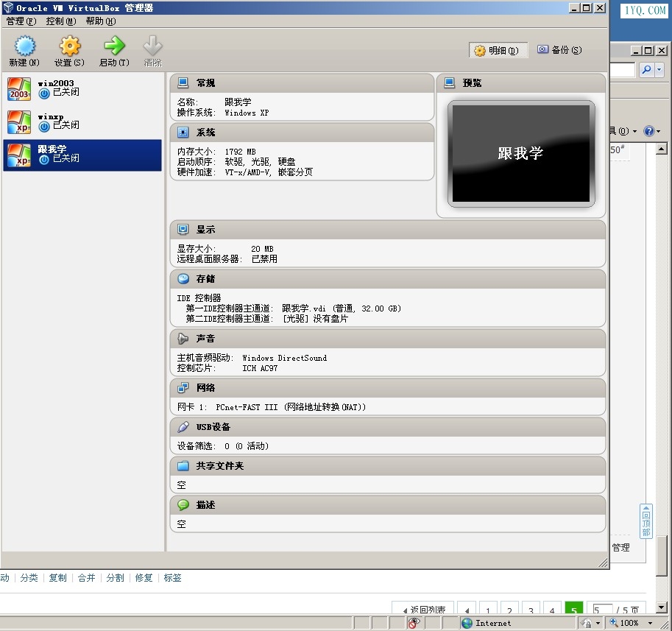The width and height of the screenshot is (672, 631).
Task: Open the 共享文件夹 section heading link
Action: tap(220, 466)
